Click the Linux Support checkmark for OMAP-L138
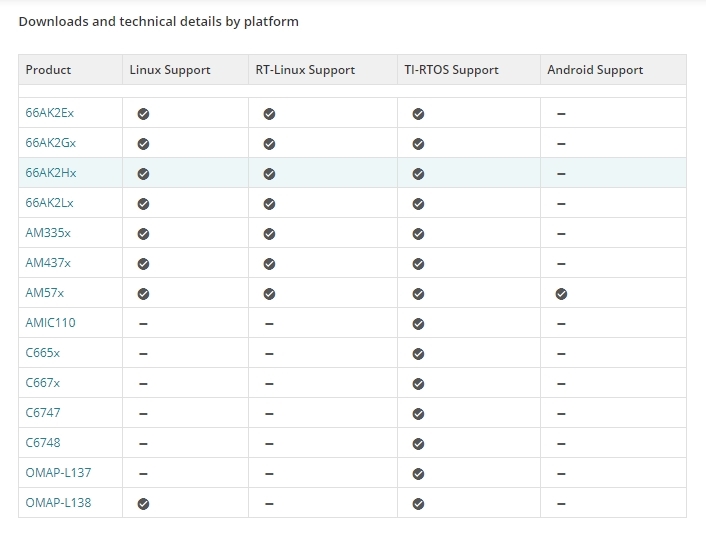This screenshot has width=706, height=538. [143, 504]
